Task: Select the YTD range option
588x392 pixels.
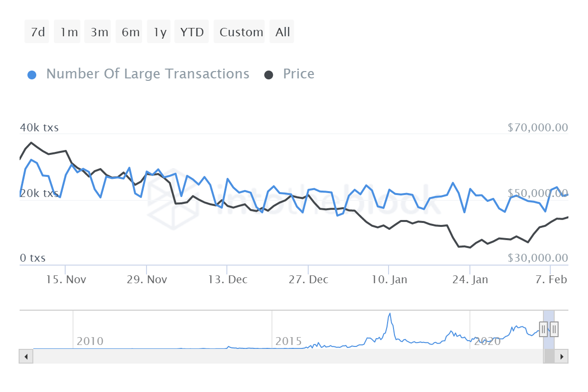Action: (192, 32)
